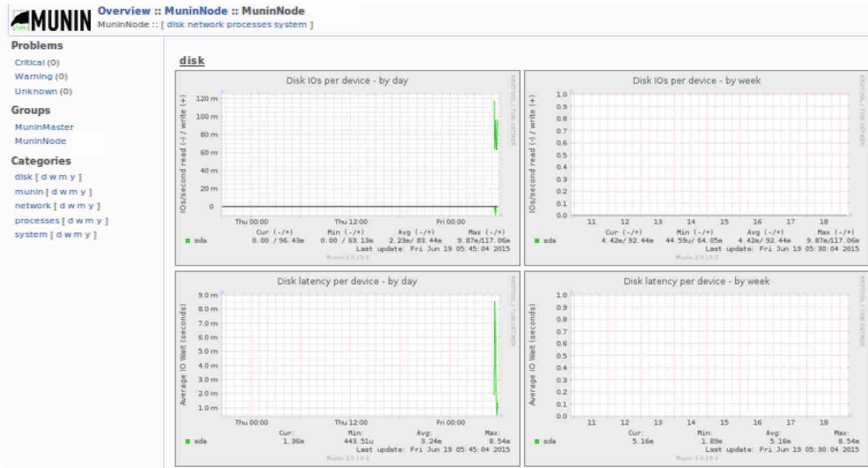Screen dimensions: 868x468
Task: Show yearly view 'y' for system category
Action: (88, 234)
